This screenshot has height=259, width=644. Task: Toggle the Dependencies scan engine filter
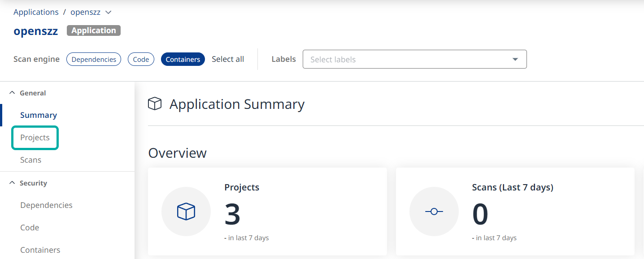pyautogui.click(x=94, y=59)
